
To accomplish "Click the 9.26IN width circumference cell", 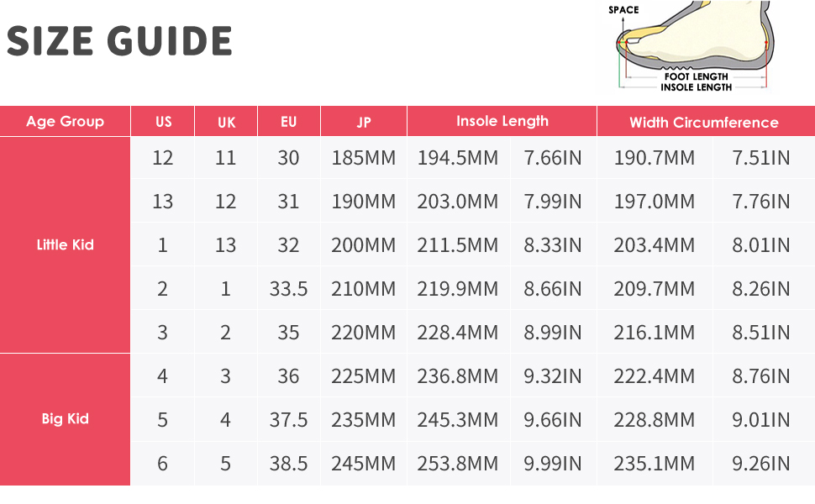I will tap(761, 464).
